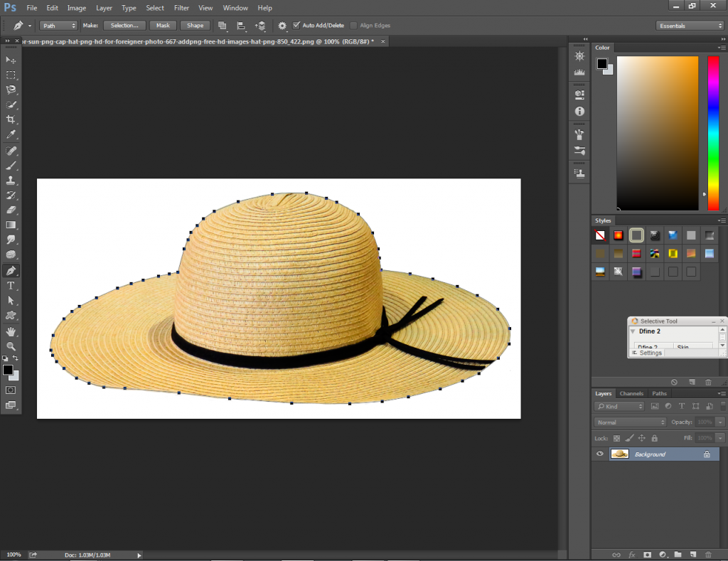
Task: Toggle lock position
Action: tap(642, 438)
